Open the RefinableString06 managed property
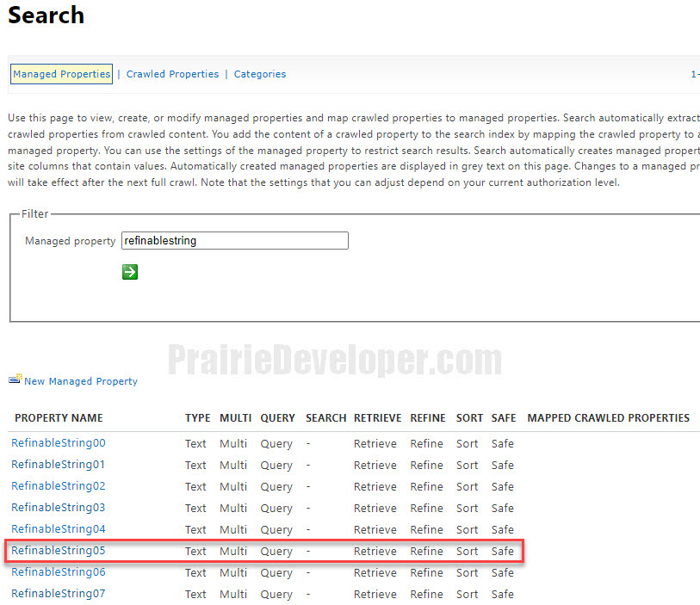 [x=58, y=571]
